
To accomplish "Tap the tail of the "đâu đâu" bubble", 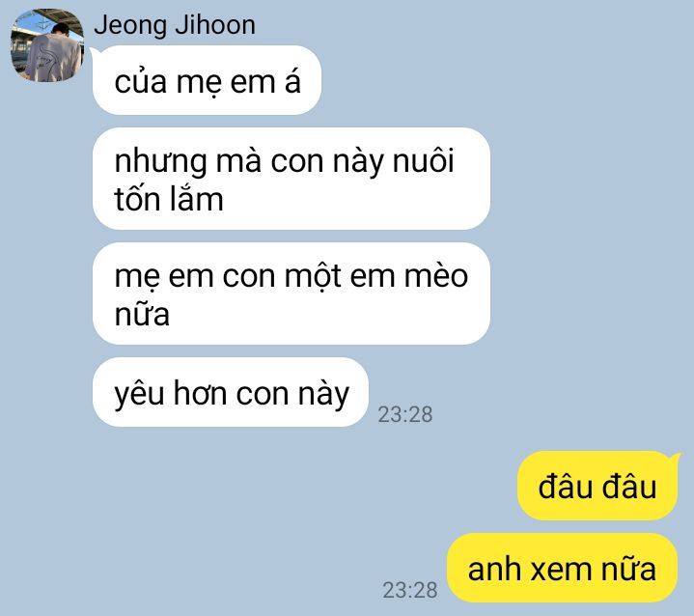I will [x=677, y=458].
